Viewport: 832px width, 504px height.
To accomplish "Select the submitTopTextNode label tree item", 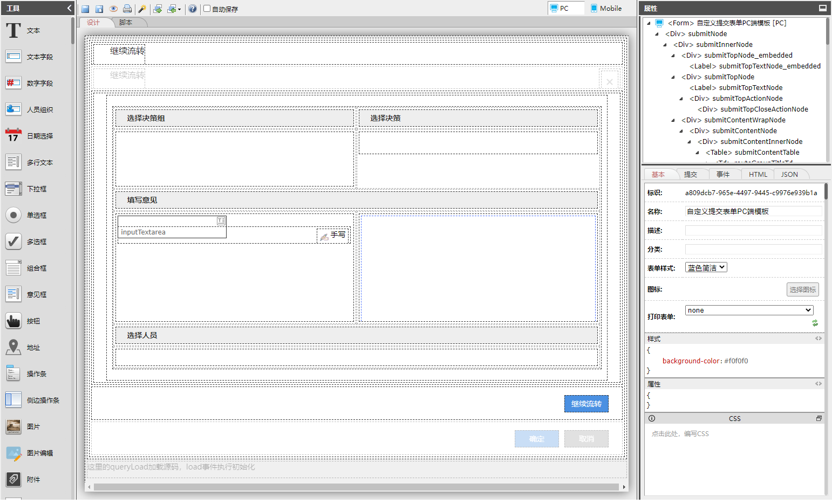I will pos(736,88).
